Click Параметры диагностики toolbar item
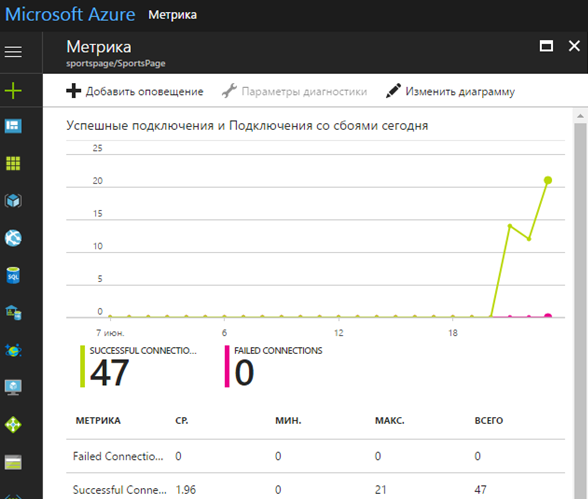Screen dimensions: 588x499 pos(294,91)
